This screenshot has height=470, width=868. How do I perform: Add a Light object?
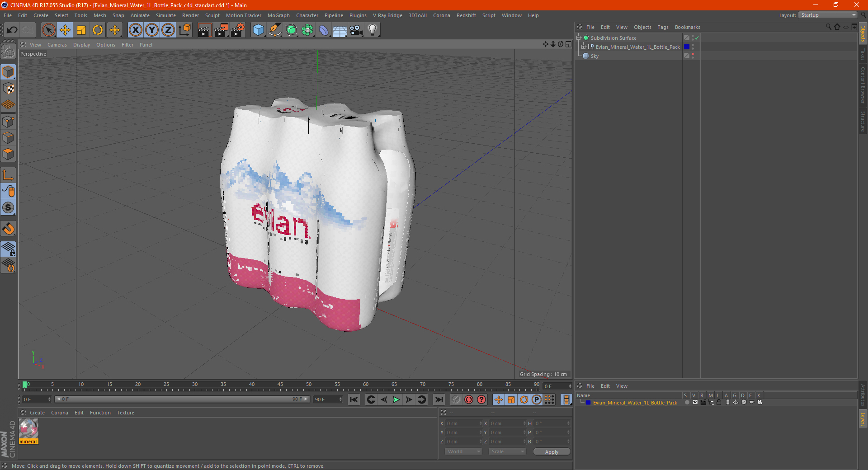pyautogui.click(x=373, y=30)
